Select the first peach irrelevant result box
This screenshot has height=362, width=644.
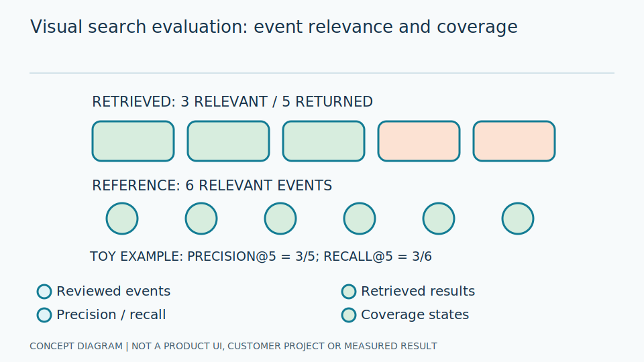click(x=419, y=141)
